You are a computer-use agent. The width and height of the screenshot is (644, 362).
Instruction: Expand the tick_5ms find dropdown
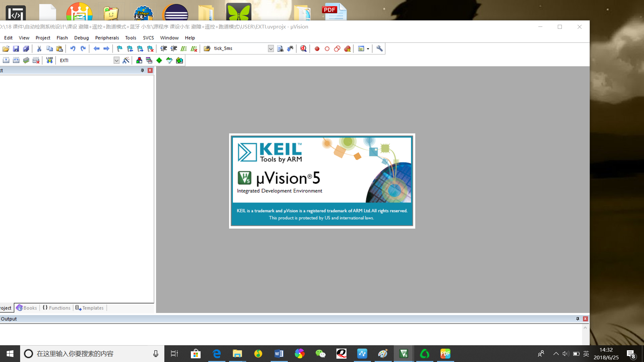(271, 49)
